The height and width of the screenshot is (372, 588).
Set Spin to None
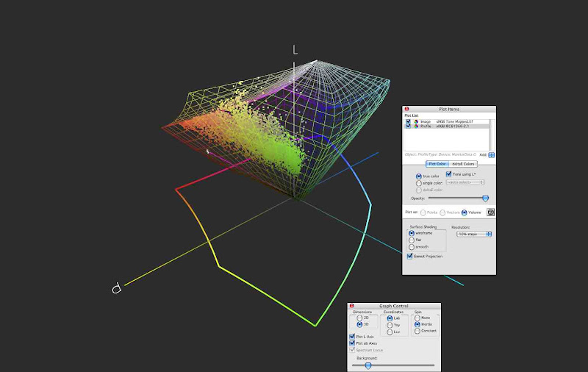coord(417,318)
